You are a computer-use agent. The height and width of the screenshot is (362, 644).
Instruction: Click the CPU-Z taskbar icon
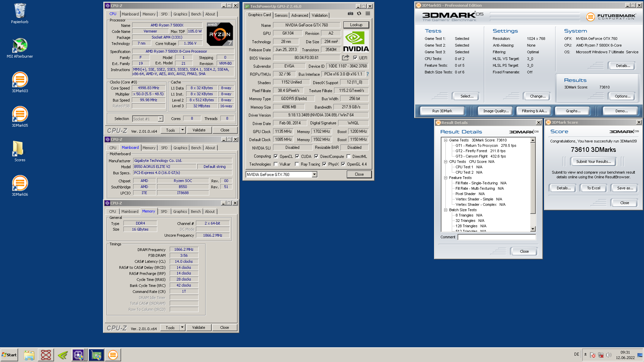pyautogui.click(x=78, y=355)
